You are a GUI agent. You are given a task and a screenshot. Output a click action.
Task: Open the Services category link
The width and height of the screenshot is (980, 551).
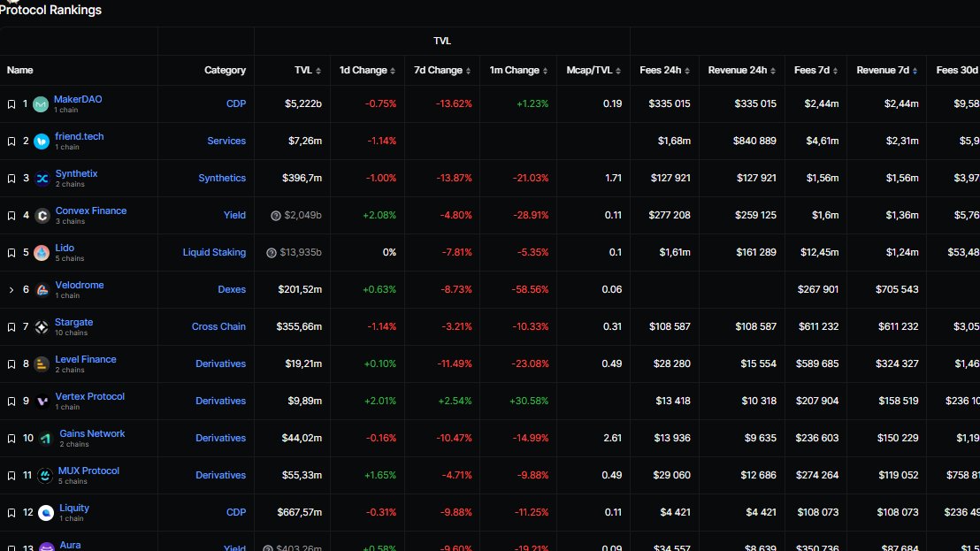pos(226,142)
